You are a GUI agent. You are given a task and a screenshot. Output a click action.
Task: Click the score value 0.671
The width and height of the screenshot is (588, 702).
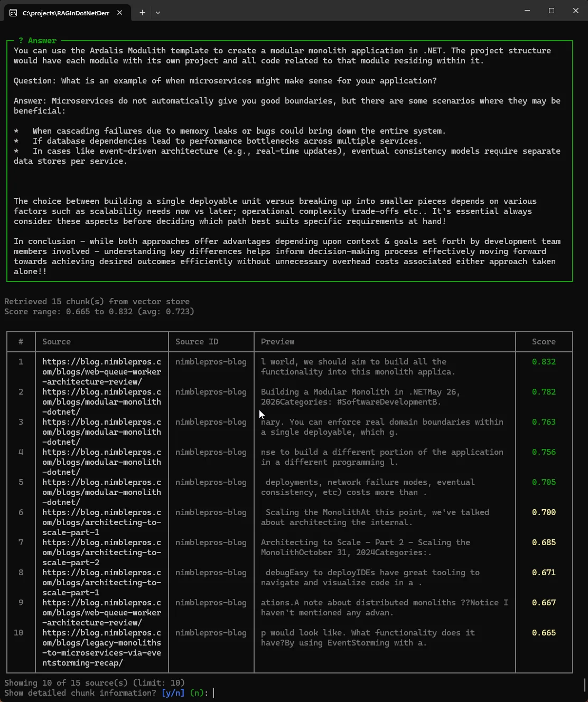pos(544,573)
